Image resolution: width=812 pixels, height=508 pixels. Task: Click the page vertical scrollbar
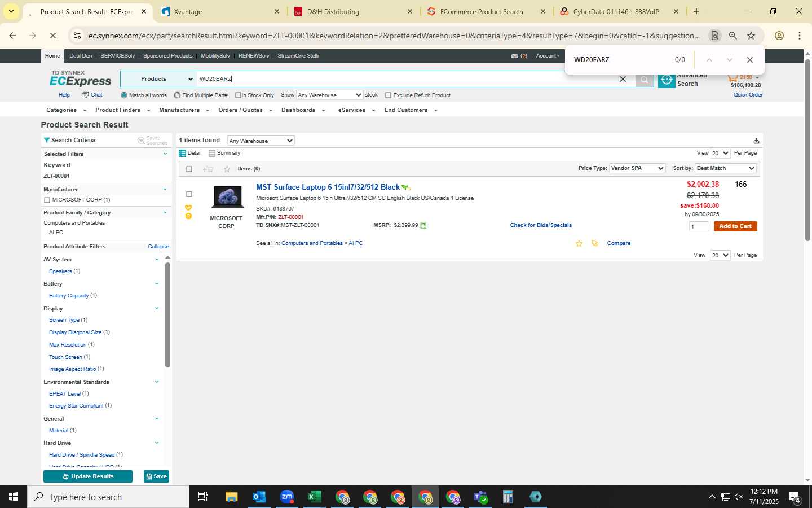coord(807,150)
